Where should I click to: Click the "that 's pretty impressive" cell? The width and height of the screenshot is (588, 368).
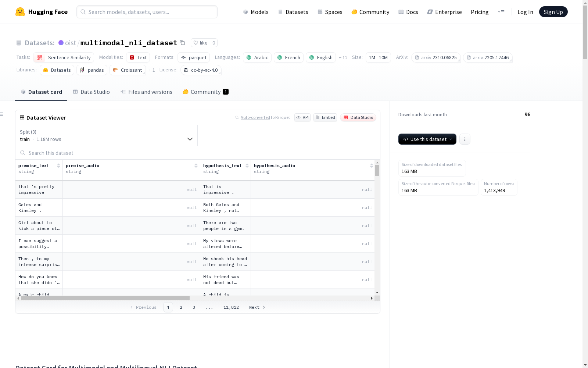tap(39, 190)
